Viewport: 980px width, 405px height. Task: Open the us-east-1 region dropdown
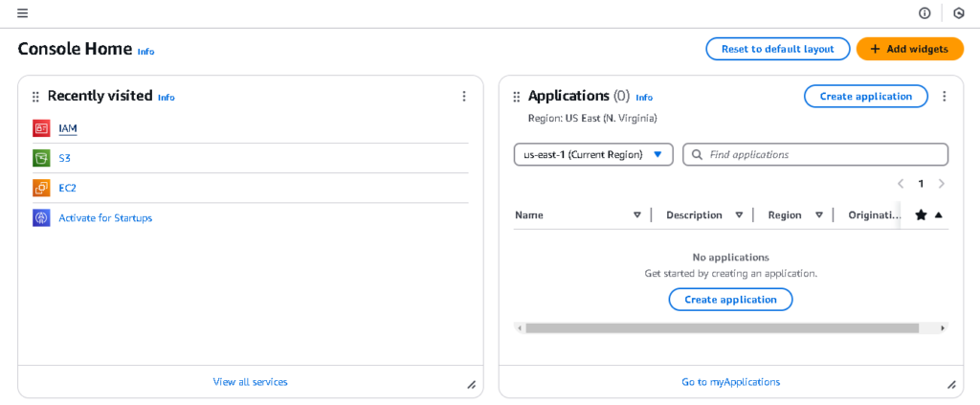click(x=593, y=154)
